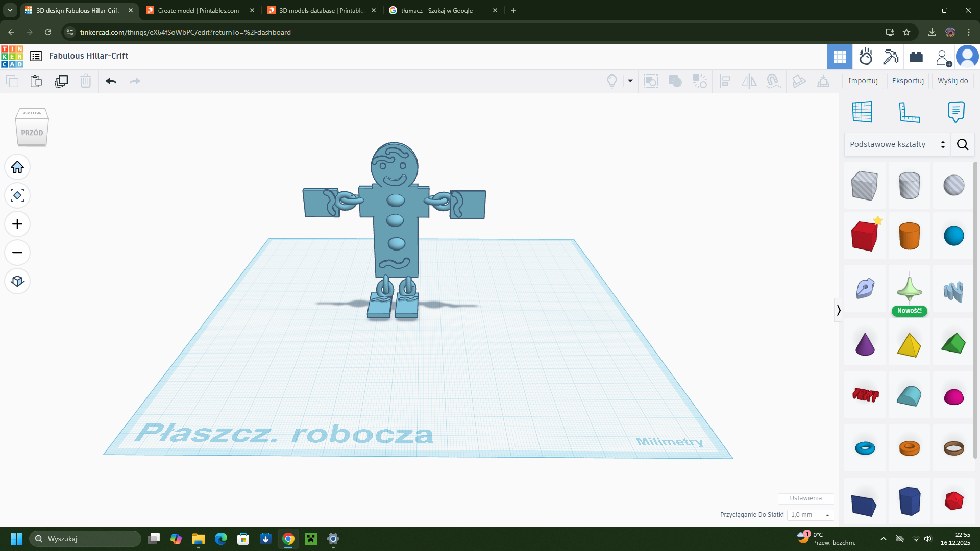Pick the red solid box shape
The image size is (980, 551).
coord(865,236)
